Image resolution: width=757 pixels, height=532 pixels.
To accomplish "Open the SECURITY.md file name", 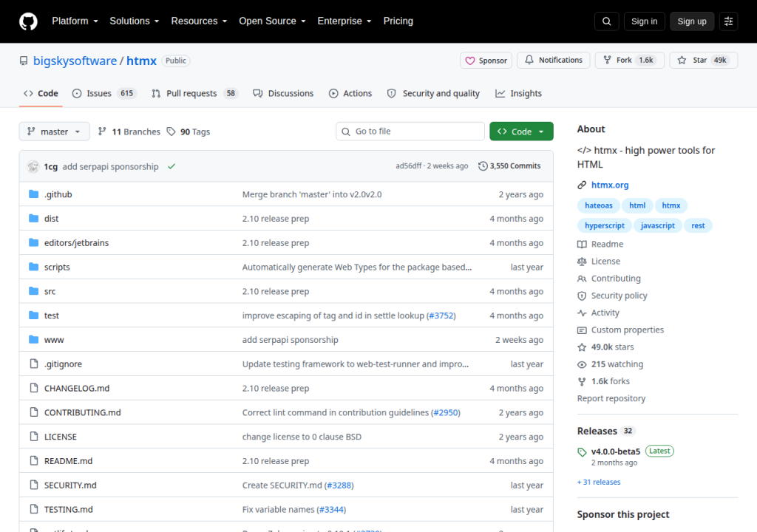I will coord(70,485).
